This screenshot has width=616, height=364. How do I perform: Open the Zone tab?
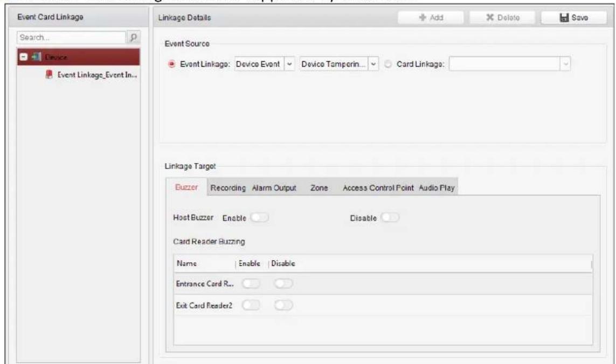pos(319,188)
